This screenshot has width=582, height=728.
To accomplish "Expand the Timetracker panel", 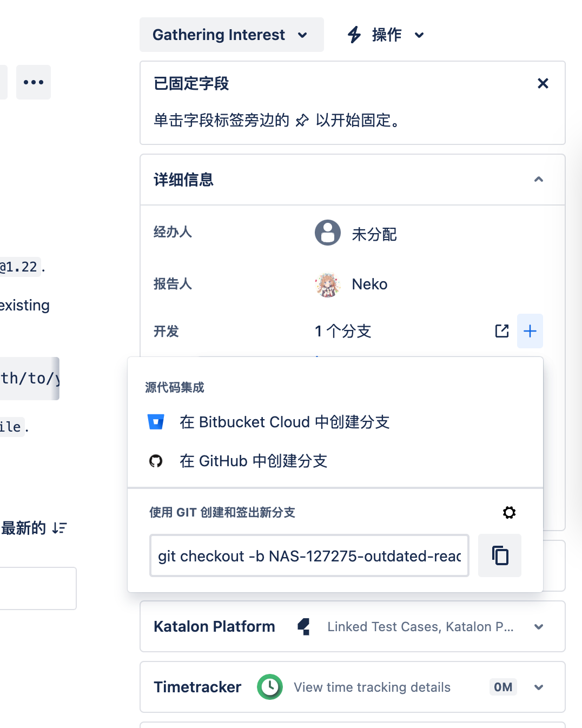I will [x=538, y=687].
